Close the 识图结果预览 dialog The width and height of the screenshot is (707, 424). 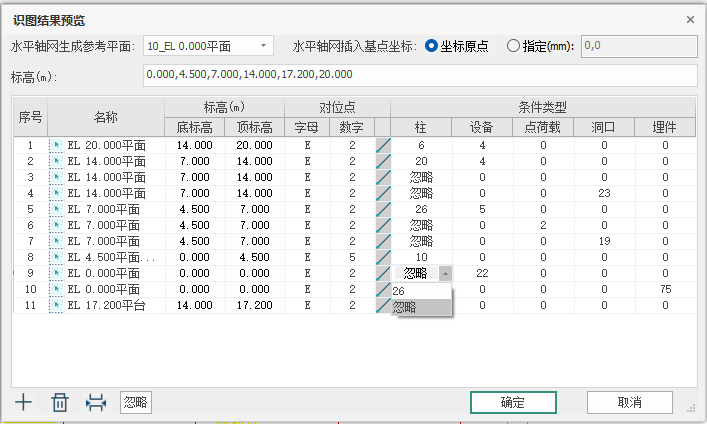coord(689,20)
